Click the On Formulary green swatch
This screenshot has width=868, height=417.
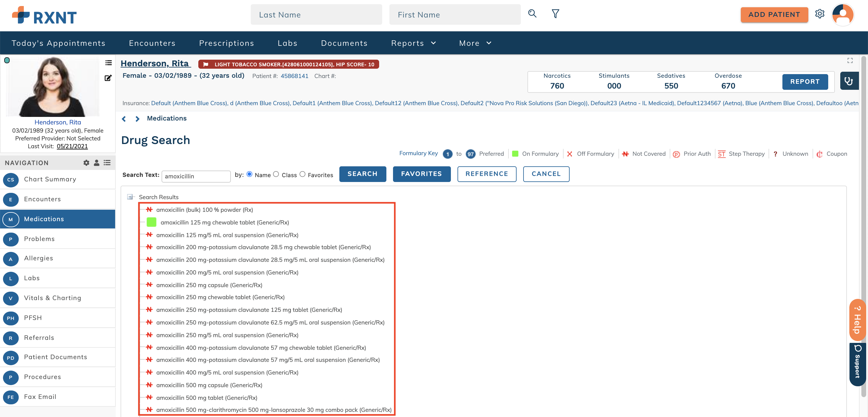pyautogui.click(x=515, y=154)
